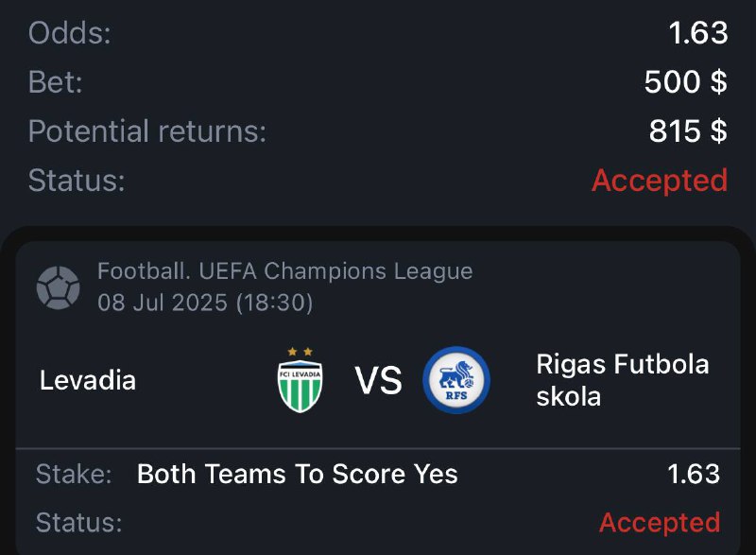Click the Stake: label in match card

click(74, 475)
